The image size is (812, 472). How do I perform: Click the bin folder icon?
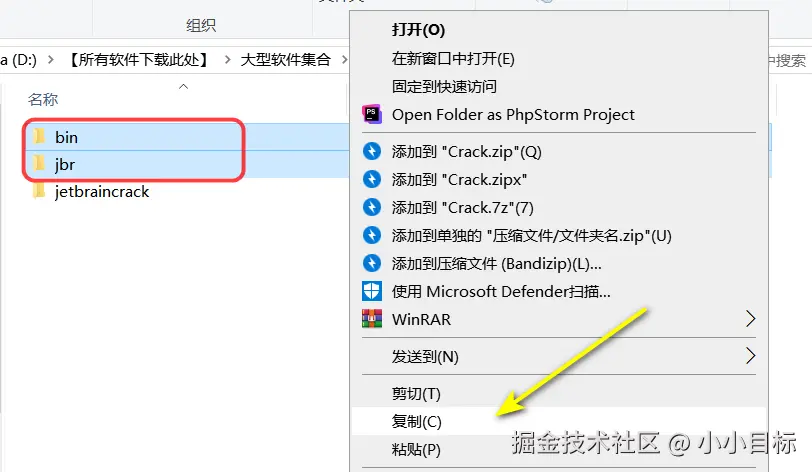tap(40, 137)
